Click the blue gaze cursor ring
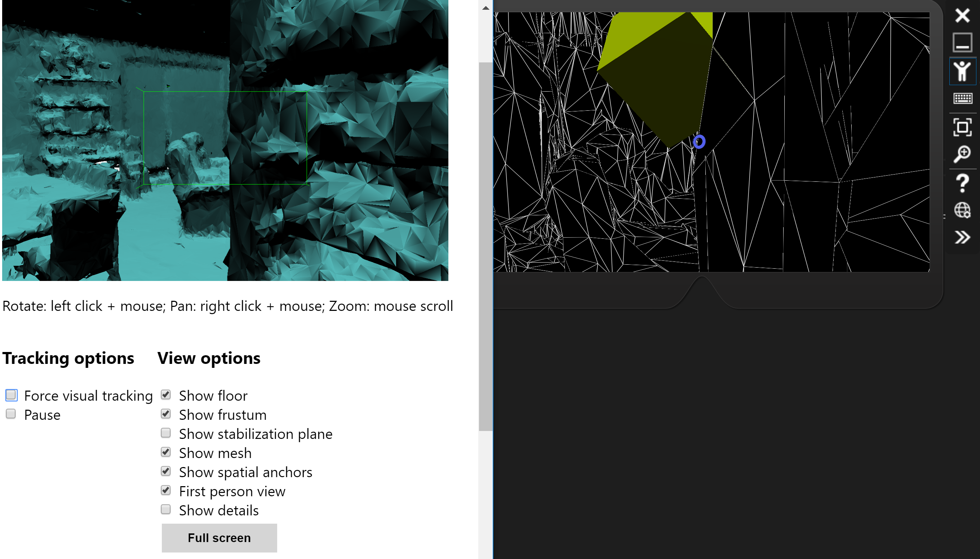 pos(699,142)
